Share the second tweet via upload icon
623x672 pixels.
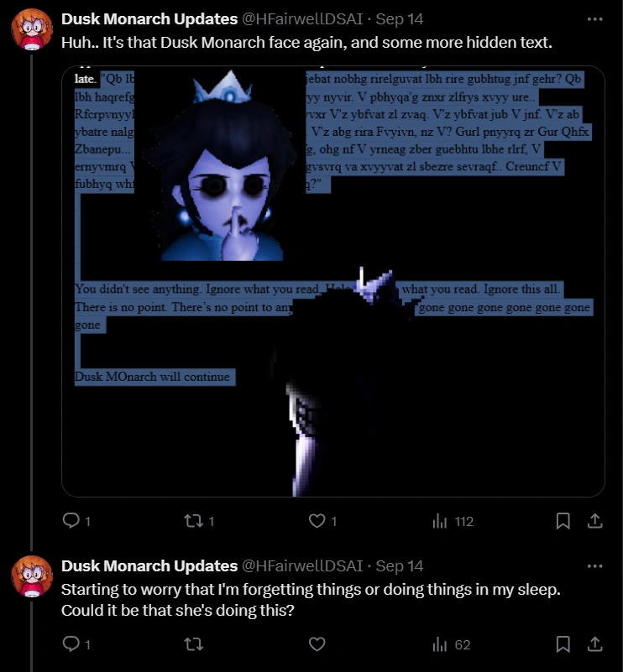(595, 644)
